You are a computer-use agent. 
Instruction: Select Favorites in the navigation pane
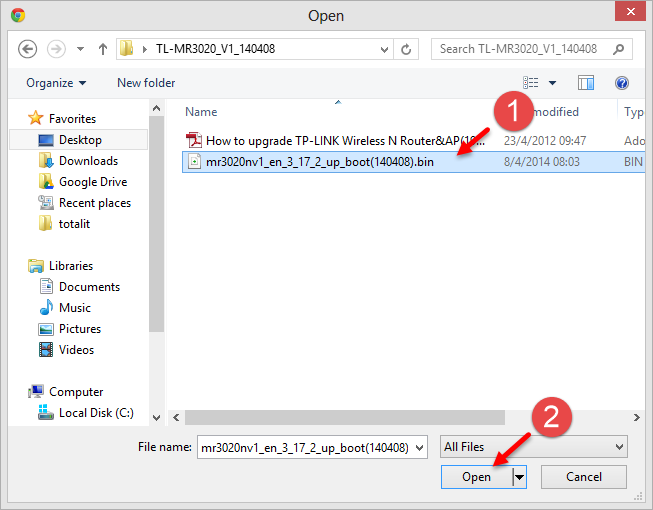click(72, 119)
